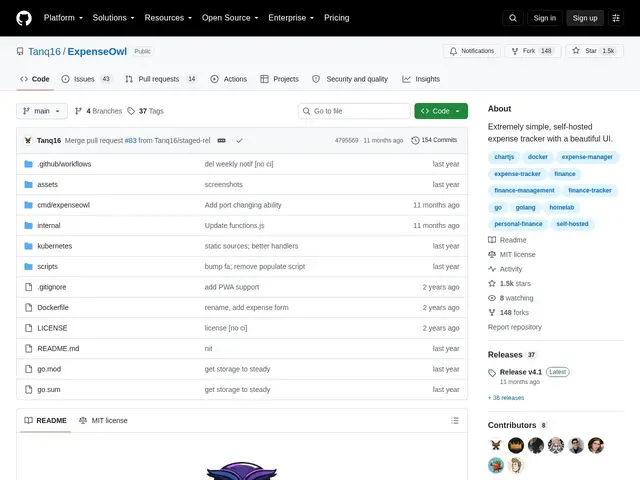Expand the Resources menu
Image resolution: width=640 pixels, height=480 pixels.
(x=168, y=18)
